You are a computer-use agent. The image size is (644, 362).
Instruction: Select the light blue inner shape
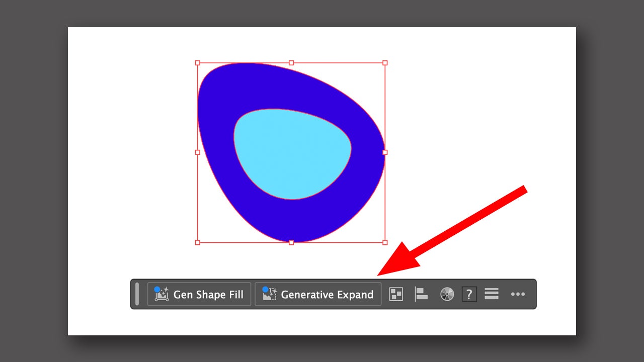click(292, 153)
